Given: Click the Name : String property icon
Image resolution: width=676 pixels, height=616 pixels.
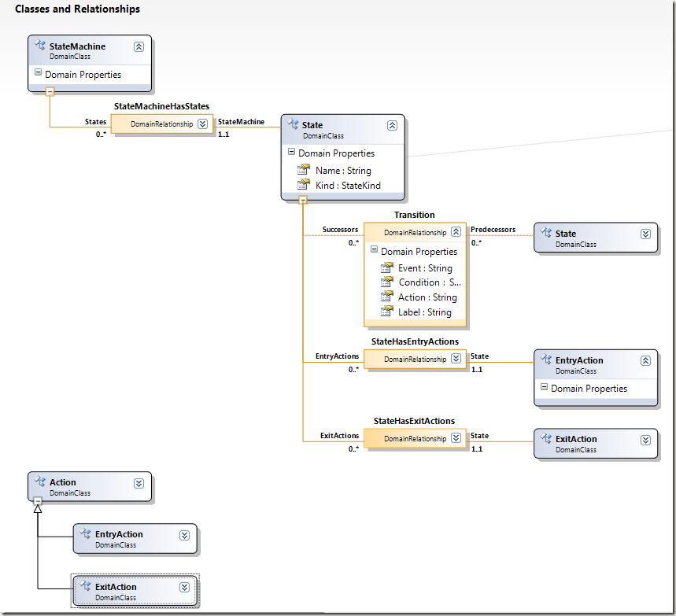Looking at the screenshot, I should 304,169.
